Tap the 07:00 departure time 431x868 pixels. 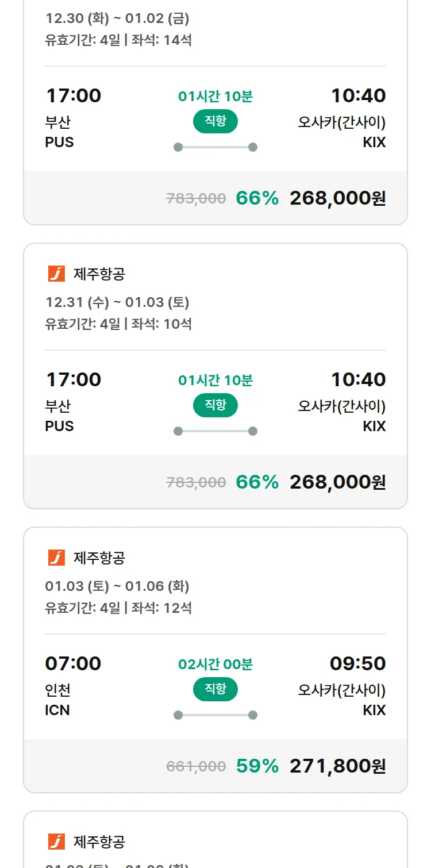(73, 663)
